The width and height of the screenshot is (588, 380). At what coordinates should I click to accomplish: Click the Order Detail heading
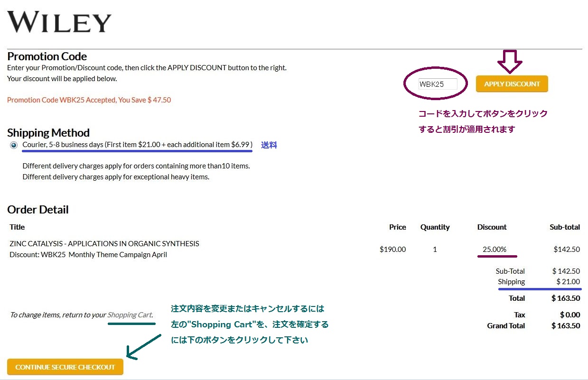coord(38,210)
